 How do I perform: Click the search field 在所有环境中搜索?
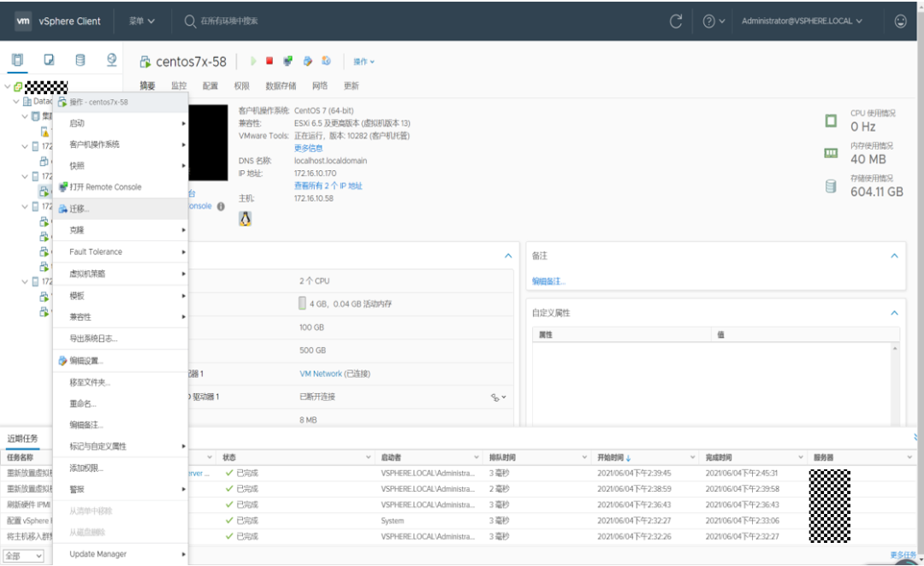(x=229, y=21)
